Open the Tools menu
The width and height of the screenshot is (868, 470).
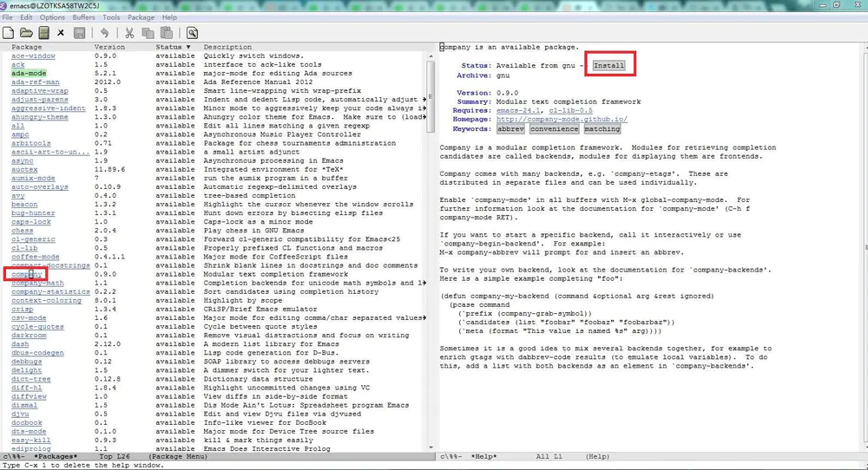tap(111, 17)
